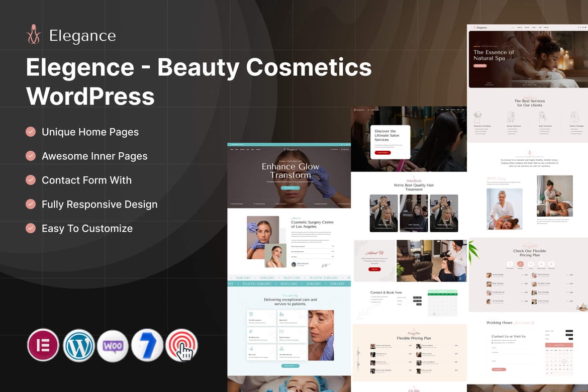The image size is (588, 392).
Task: Click the first hair treatment thumbnail
Action: tap(383, 213)
